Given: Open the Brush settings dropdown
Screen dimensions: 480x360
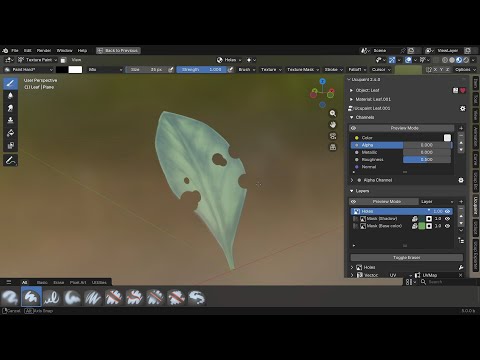Looking at the screenshot, I should coord(247,70).
